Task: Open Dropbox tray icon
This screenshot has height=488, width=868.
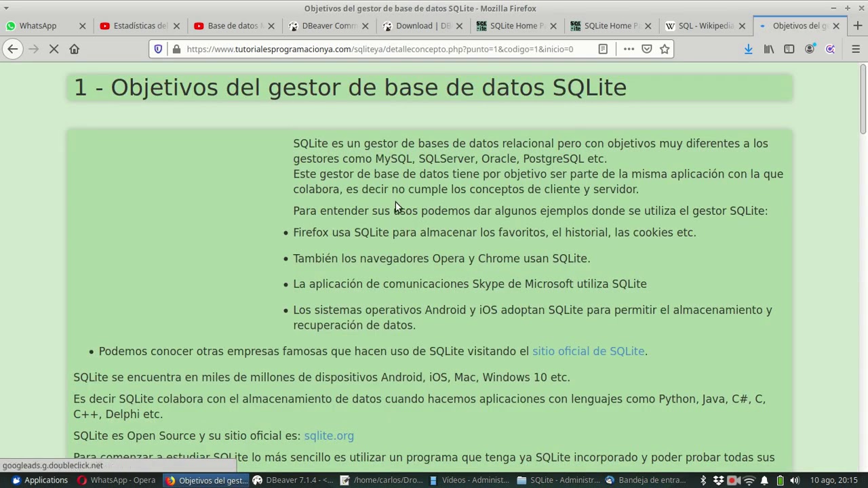Action: (x=718, y=481)
